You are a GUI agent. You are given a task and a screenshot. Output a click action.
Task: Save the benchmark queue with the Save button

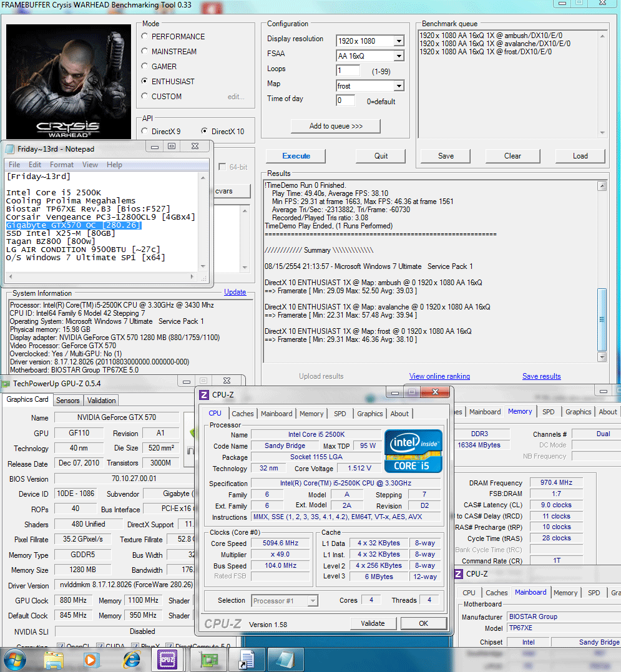(446, 156)
